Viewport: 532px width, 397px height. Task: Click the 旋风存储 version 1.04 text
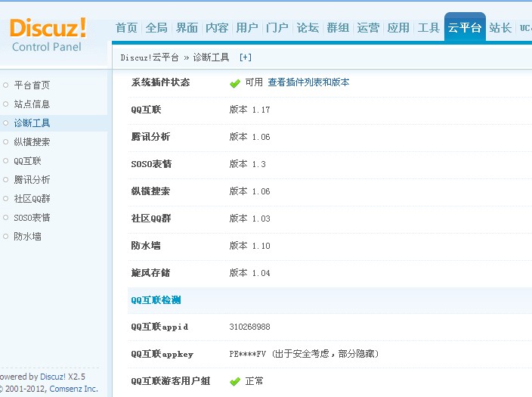[x=249, y=273]
